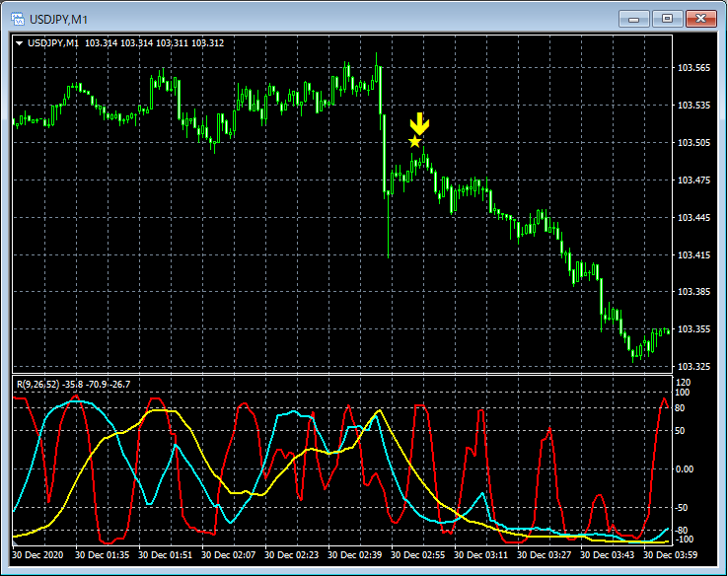Maximize the USDJPY,M1 chart window

667,19
